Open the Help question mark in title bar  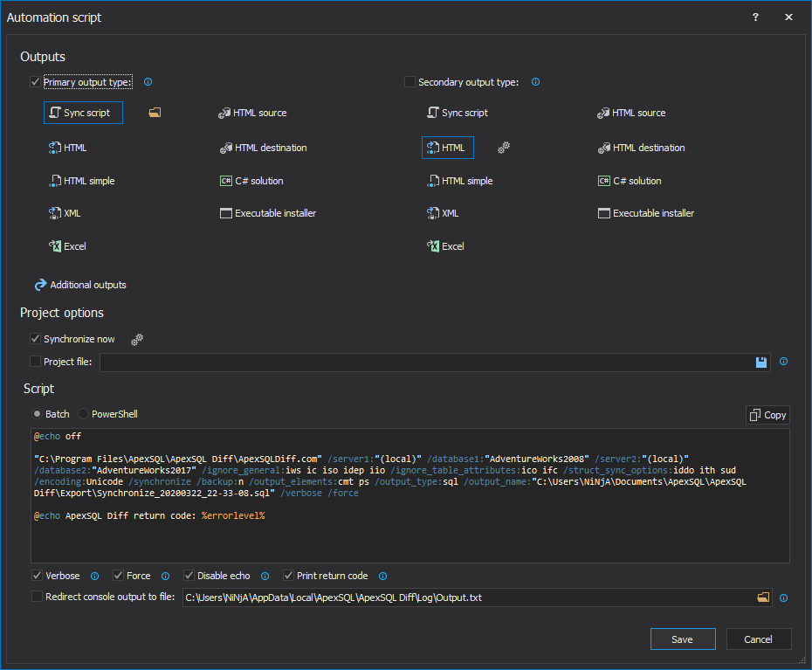(755, 17)
